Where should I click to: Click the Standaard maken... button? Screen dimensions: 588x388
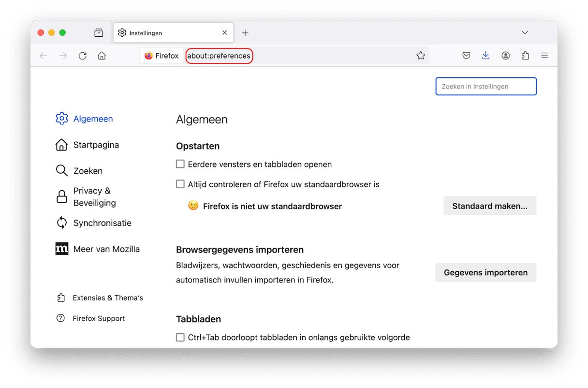pyautogui.click(x=490, y=206)
